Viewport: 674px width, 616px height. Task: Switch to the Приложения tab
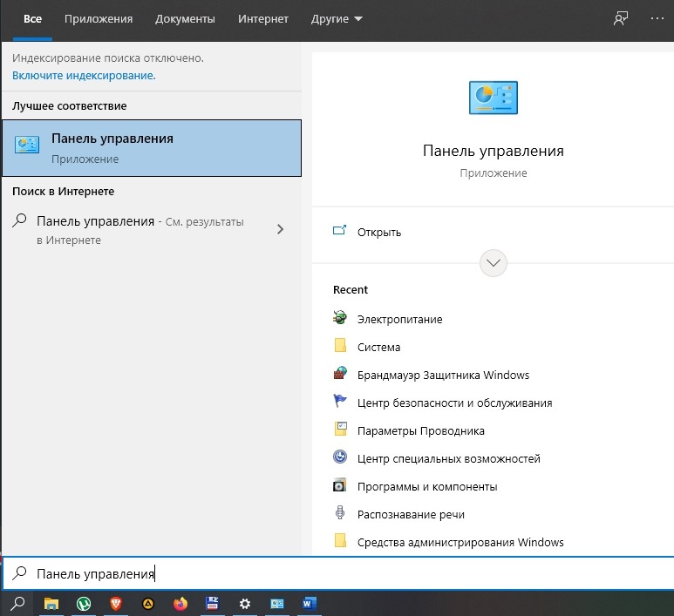pos(99,19)
